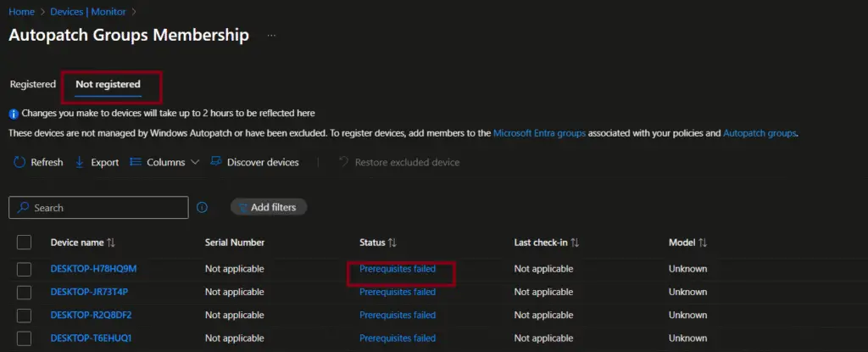Focus the Search input field
This screenshot has width=868, height=352.
[98, 207]
